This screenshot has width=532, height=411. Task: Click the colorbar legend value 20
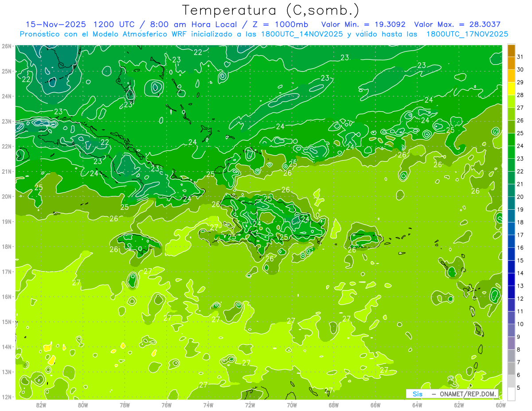520,196
